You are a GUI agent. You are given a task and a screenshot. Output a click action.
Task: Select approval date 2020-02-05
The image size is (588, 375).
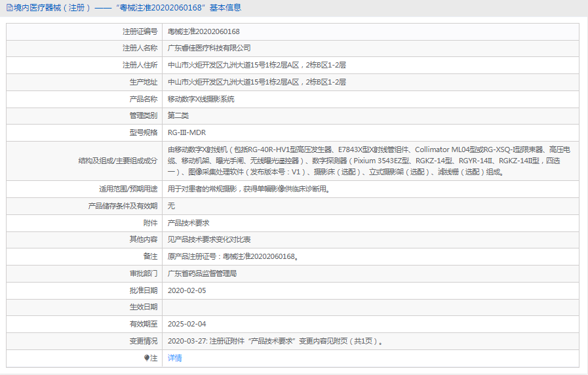[187, 290]
